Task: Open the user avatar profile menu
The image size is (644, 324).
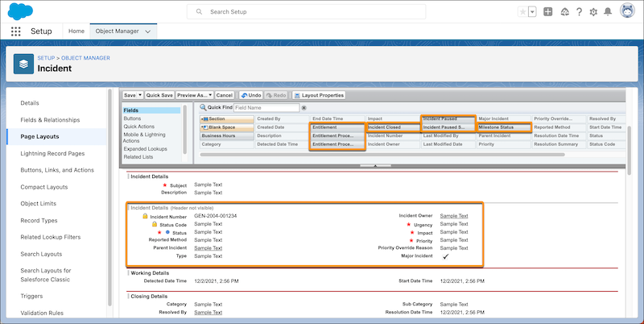Action: pos(627,11)
